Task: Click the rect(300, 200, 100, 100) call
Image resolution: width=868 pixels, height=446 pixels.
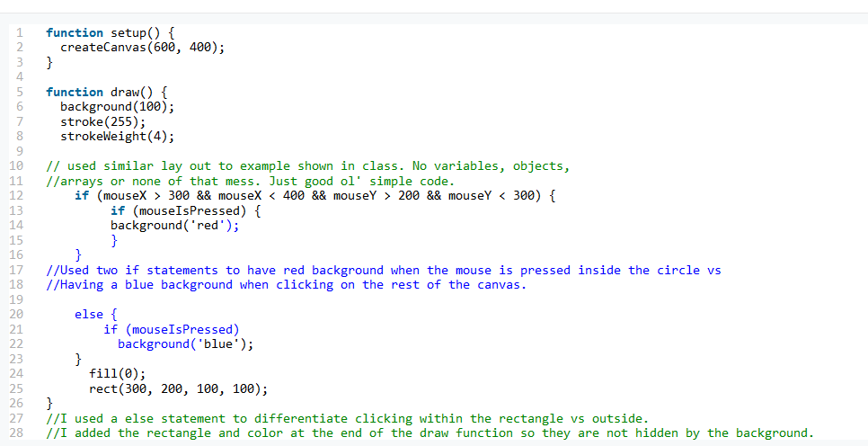Action: pos(178,388)
